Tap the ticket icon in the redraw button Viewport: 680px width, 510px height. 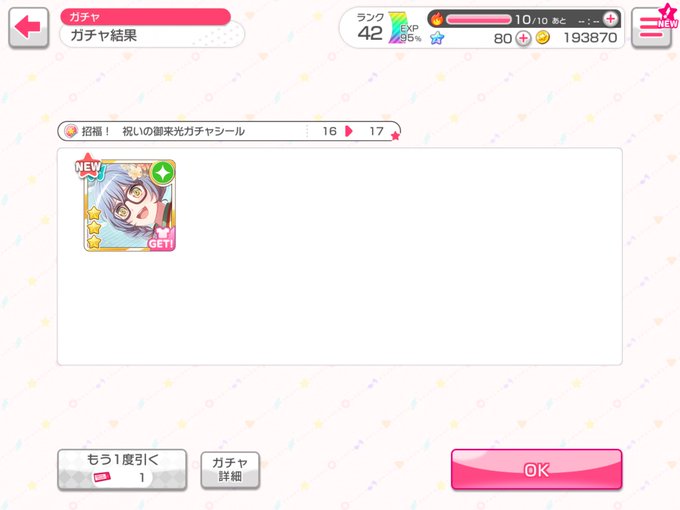[102, 477]
